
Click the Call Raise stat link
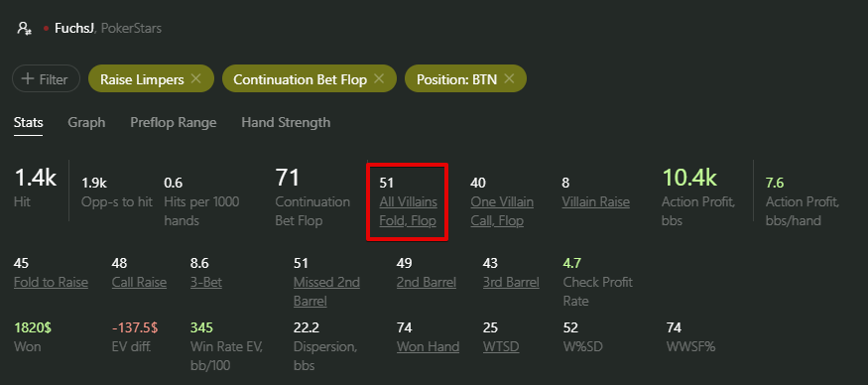click(x=139, y=283)
